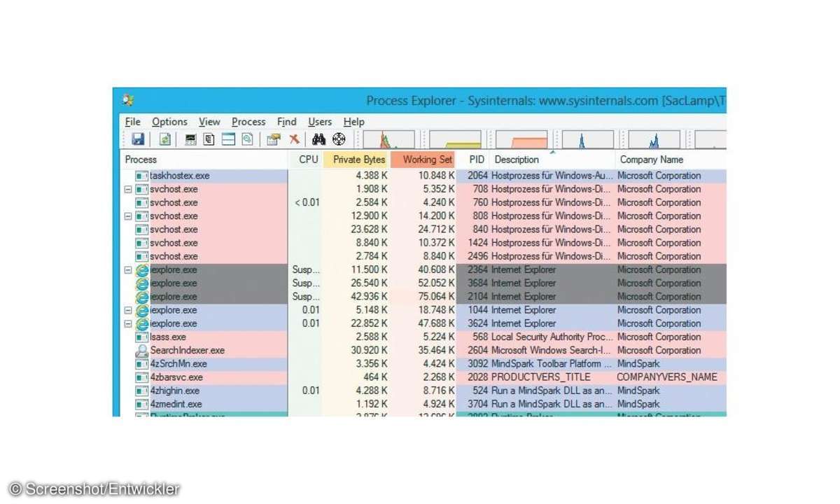Open the Help menu
The image size is (840, 504).
coord(354,122)
